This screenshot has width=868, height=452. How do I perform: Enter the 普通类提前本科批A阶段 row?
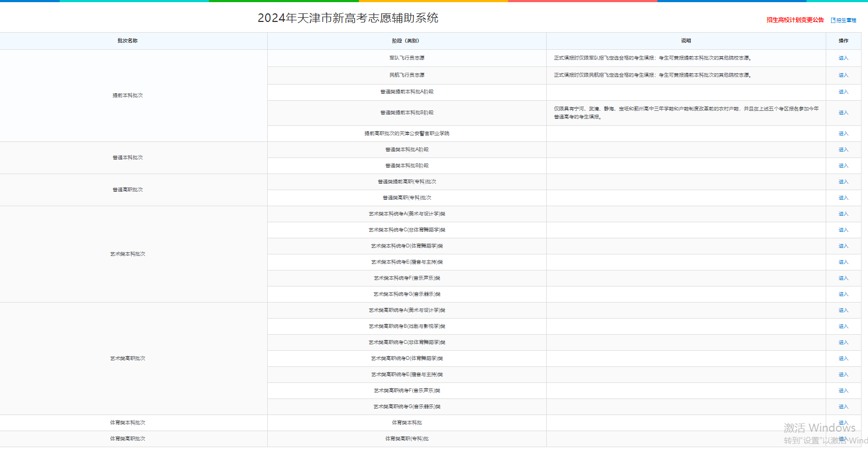[x=843, y=92]
